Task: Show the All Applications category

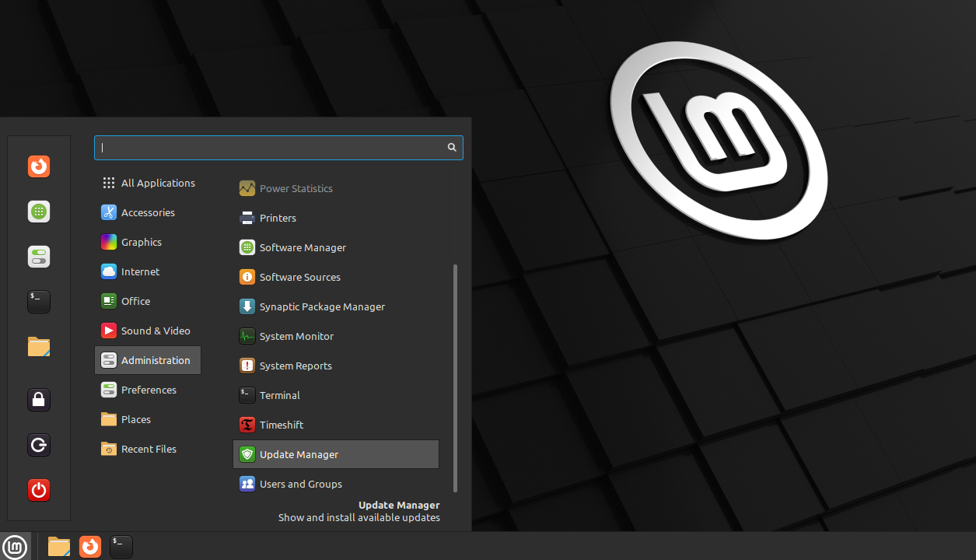Action: (148, 183)
